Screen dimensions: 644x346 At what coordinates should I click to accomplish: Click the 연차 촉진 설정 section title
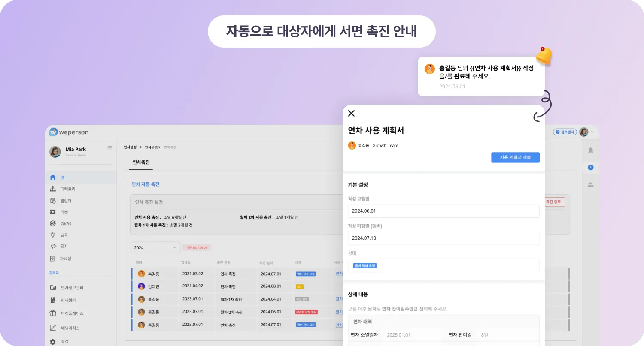149,202
